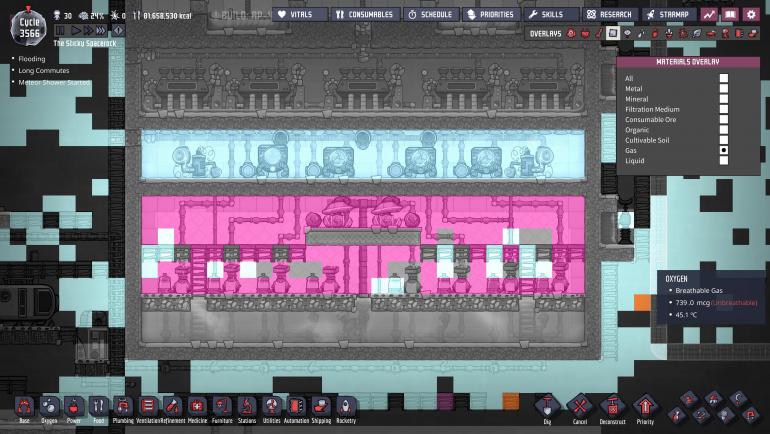Open the Oxygen build category
This screenshot has width=770, height=434.
pyautogui.click(x=49, y=409)
